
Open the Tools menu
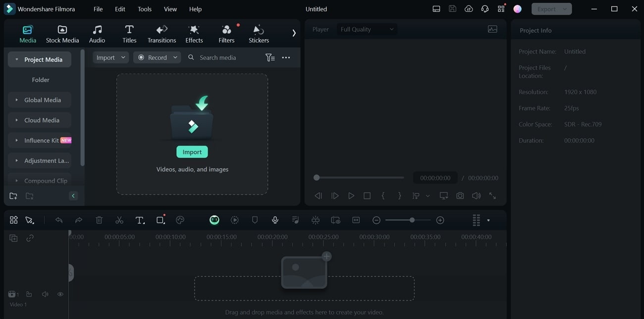144,8
